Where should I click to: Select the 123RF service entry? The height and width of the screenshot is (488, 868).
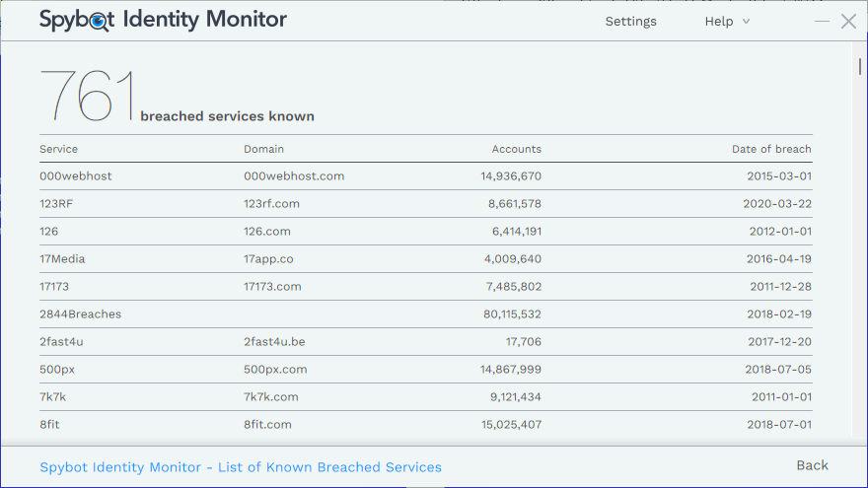tap(56, 204)
